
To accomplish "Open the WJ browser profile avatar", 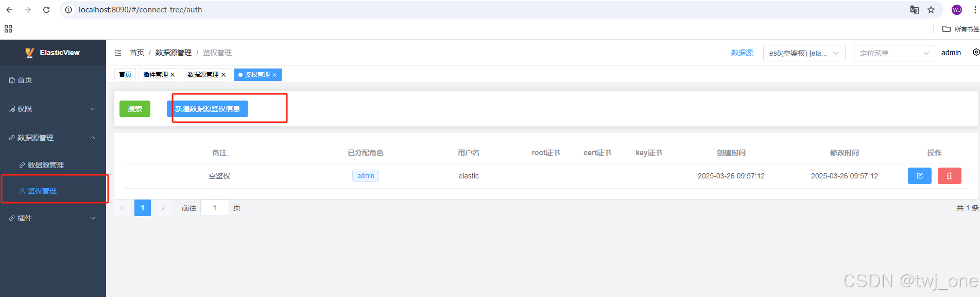I will tap(957, 10).
